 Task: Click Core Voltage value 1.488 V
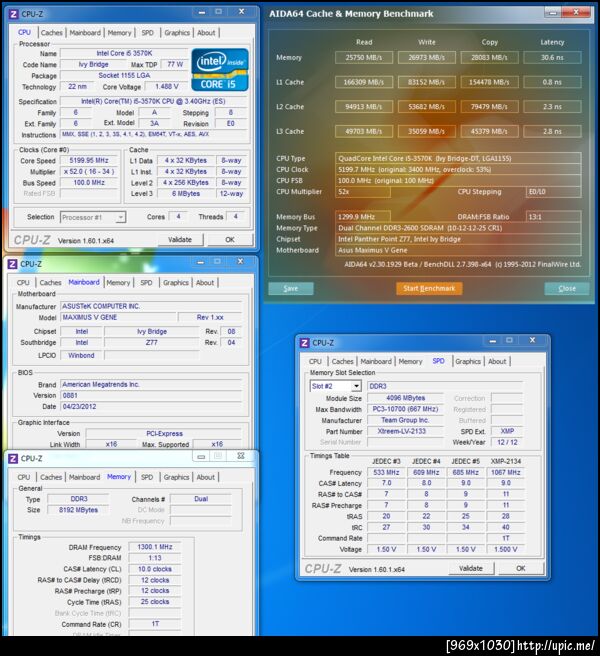pos(167,87)
